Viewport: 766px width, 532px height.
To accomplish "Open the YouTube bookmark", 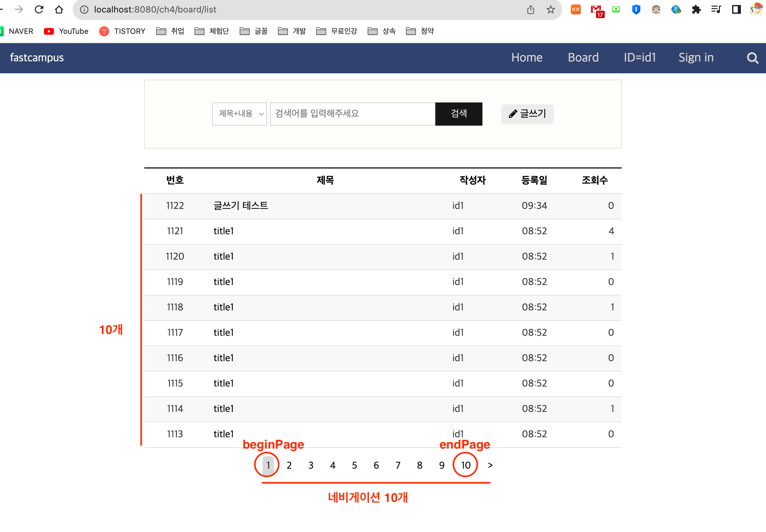I will (66, 31).
